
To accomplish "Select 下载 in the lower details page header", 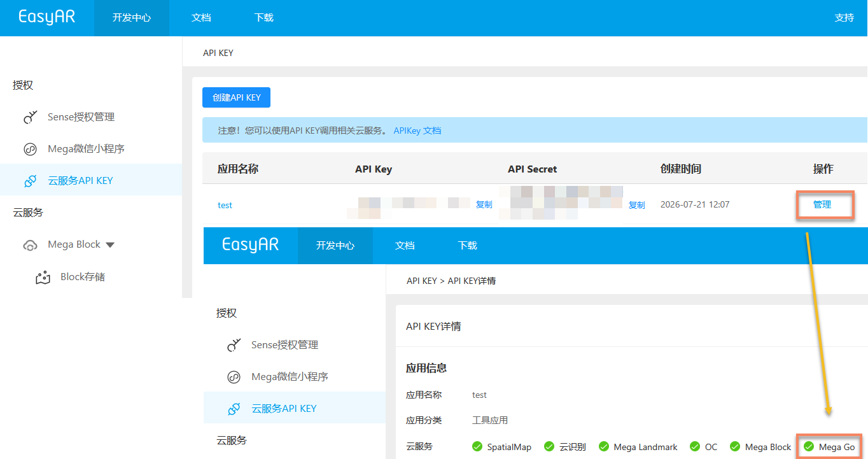I will (x=468, y=246).
